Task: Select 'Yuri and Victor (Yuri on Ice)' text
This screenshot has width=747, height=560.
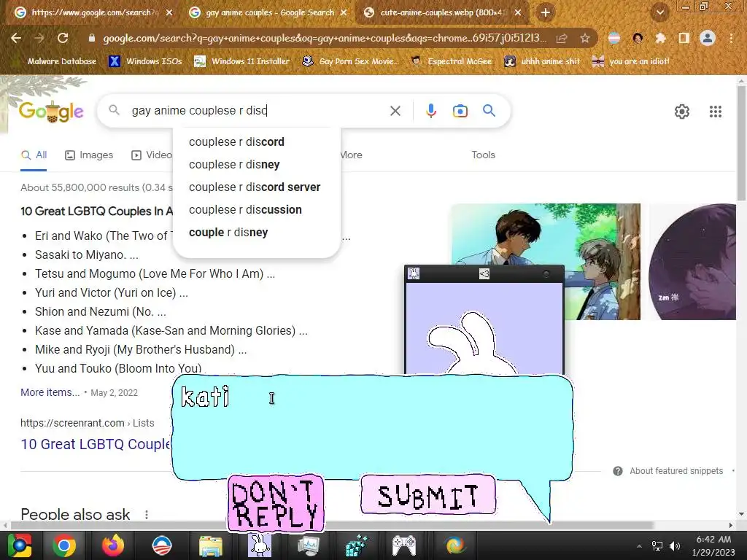Action: click(105, 293)
